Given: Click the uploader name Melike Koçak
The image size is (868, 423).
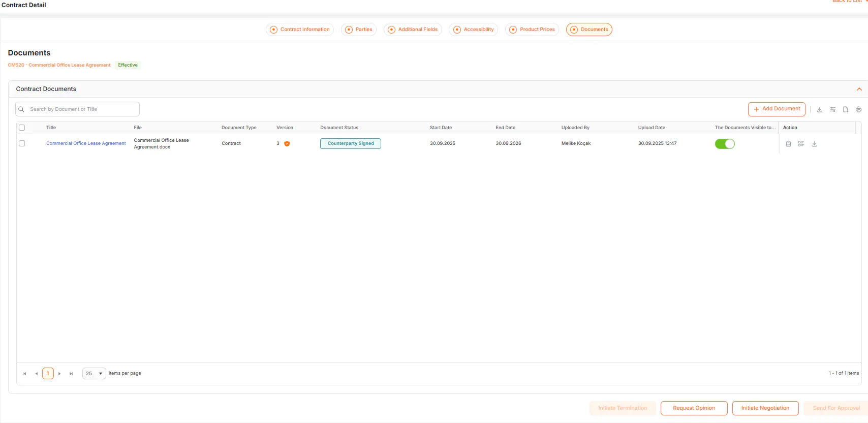Looking at the screenshot, I should point(576,143).
